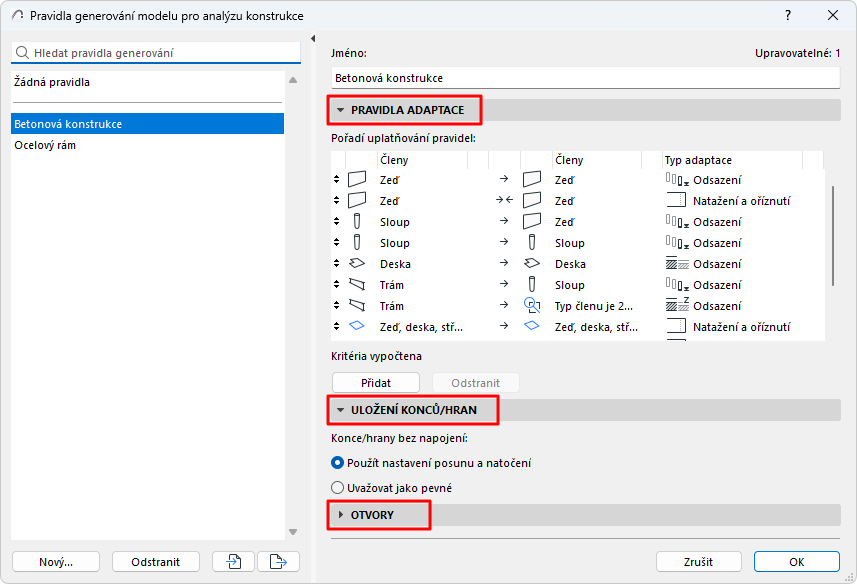Click the export rules icon button
857x584 pixels.
tap(278, 562)
